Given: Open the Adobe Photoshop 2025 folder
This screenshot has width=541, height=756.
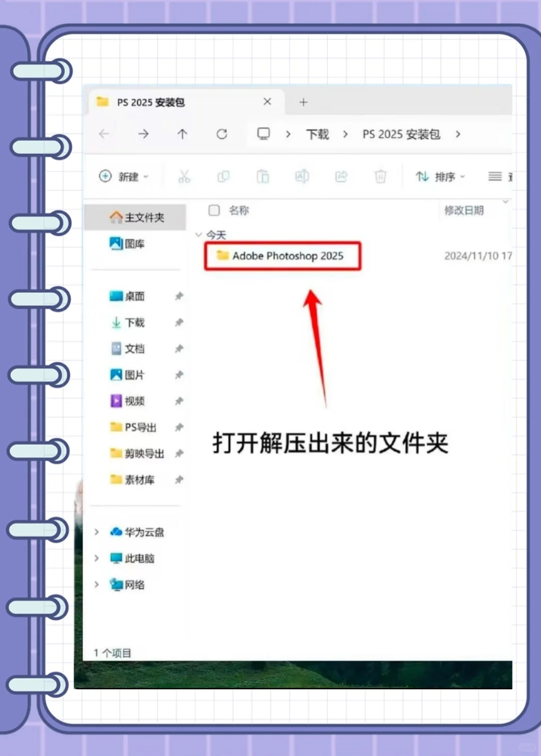Looking at the screenshot, I should tap(289, 256).
